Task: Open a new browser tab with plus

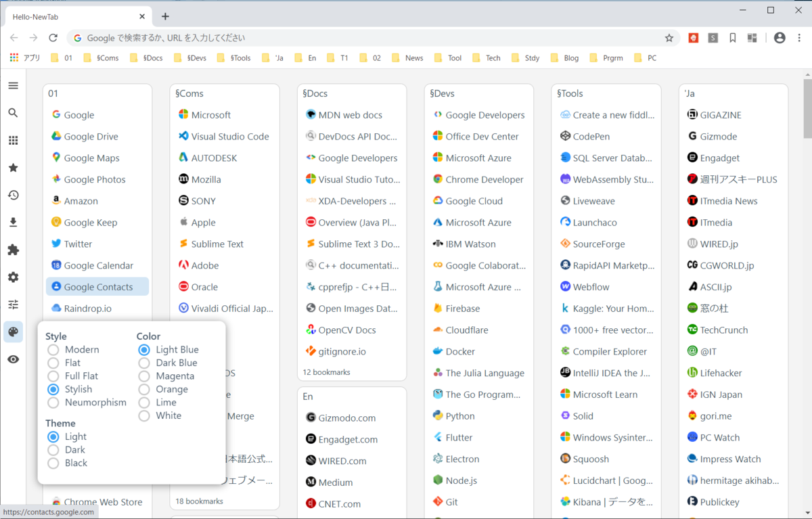Action: (165, 16)
